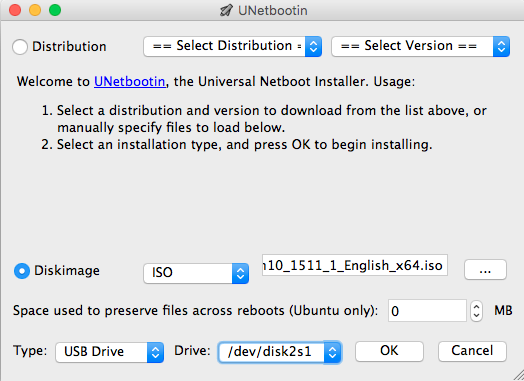This screenshot has height=381, width=524.
Task: Open the Select Distribution combo box
Action: (233, 46)
